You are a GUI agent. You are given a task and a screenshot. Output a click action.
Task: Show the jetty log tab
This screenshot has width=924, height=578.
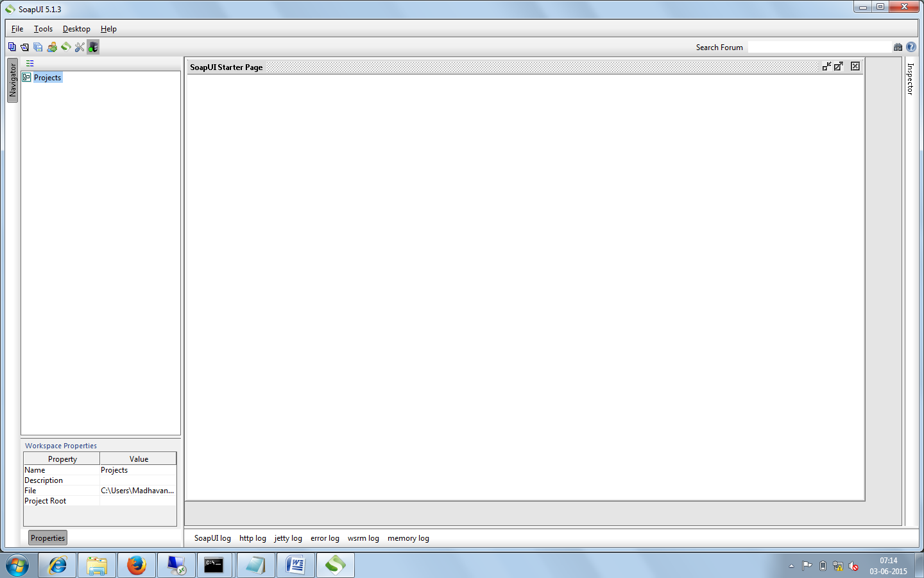click(288, 538)
